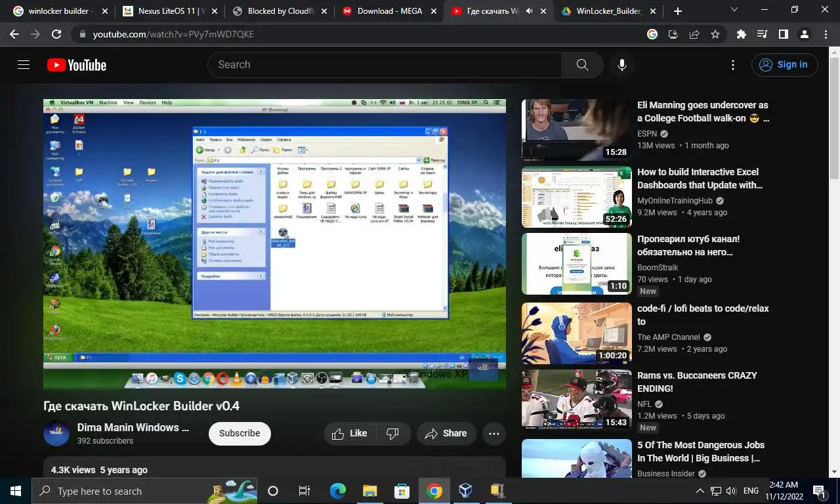The image size is (840, 504).
Task: Open Microsoft Store from the taskbar
Action: 402,491
